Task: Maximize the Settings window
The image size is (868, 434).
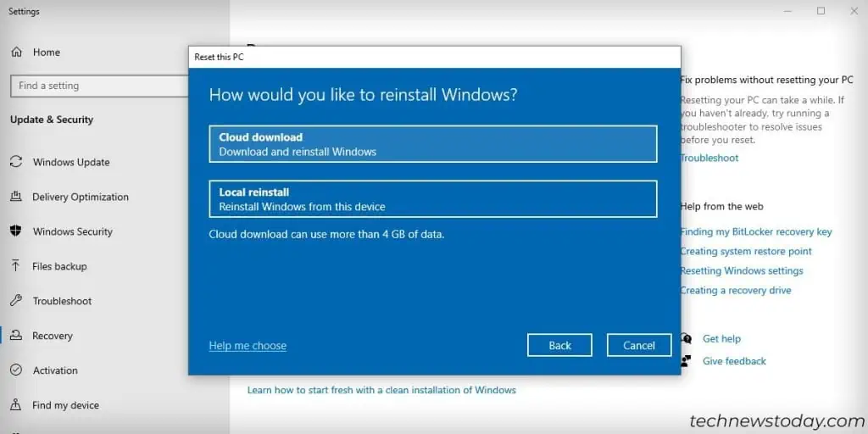Action: pos(821,10)
